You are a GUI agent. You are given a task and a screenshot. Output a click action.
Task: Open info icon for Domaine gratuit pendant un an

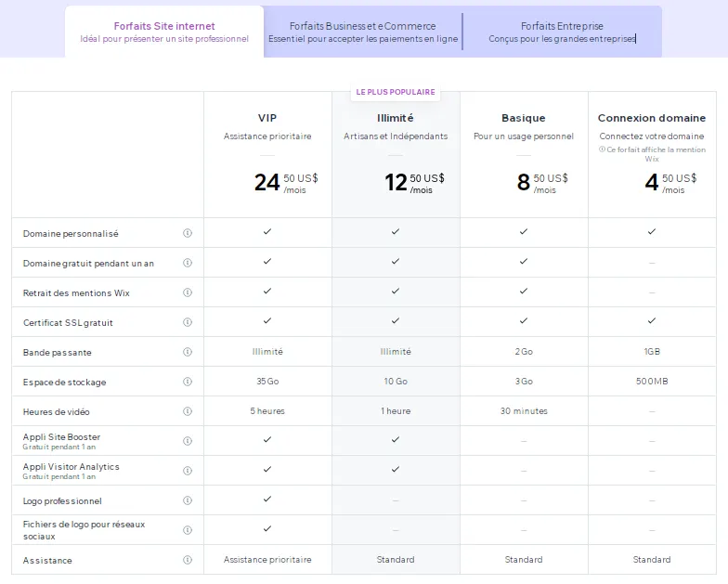188,263
